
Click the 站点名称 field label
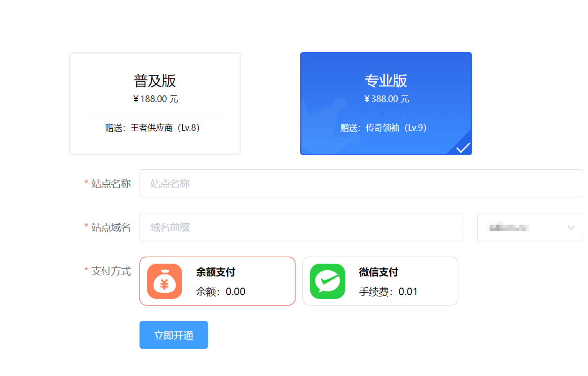111,183
